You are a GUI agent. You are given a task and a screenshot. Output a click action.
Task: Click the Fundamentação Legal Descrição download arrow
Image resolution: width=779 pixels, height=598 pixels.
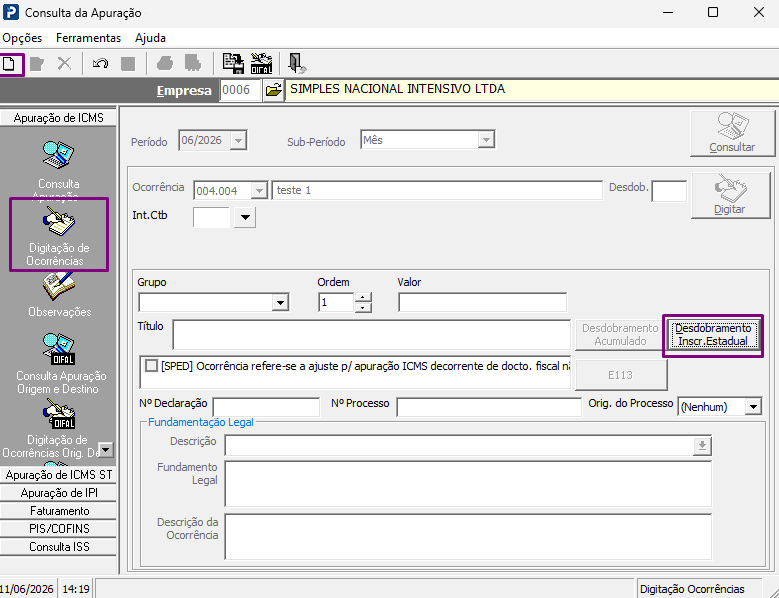[702, 446]
